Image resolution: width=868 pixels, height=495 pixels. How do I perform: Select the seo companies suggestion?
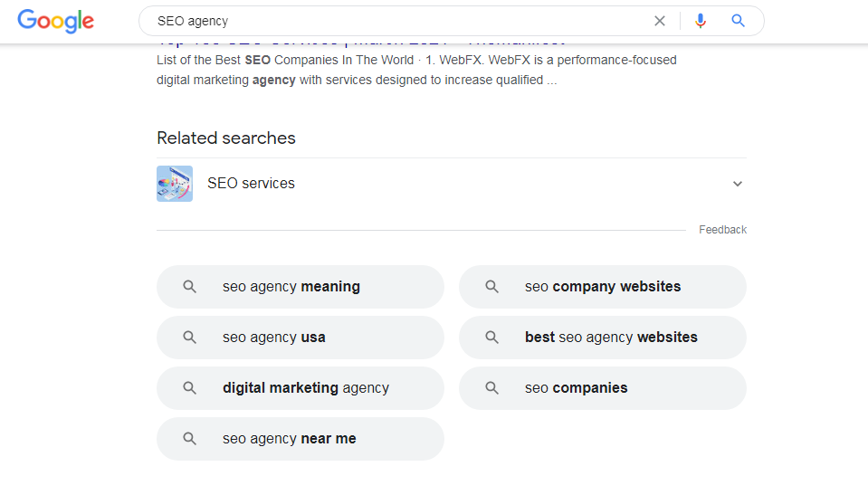[x=577, y=388]
